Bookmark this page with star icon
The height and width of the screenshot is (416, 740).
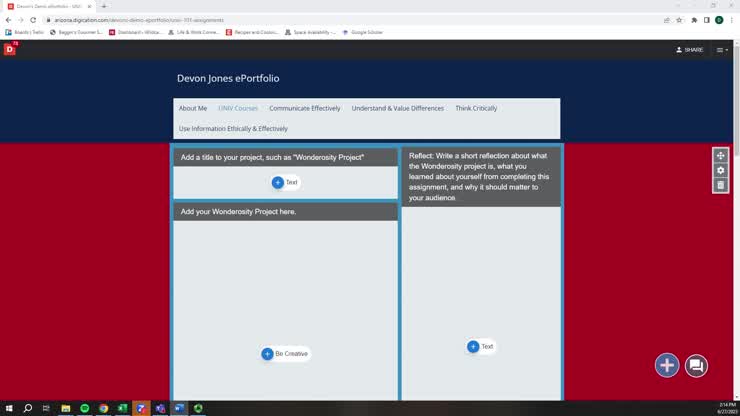coord(679,20)
